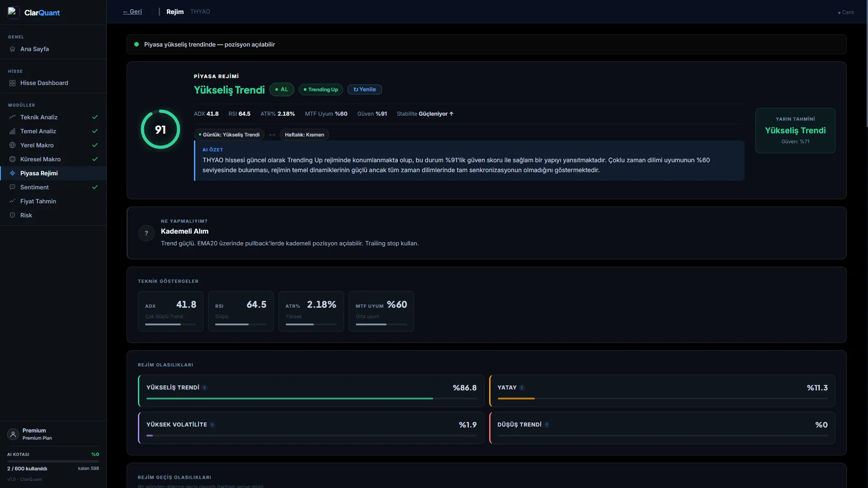Go back using the Geri link

coord(132,12)
